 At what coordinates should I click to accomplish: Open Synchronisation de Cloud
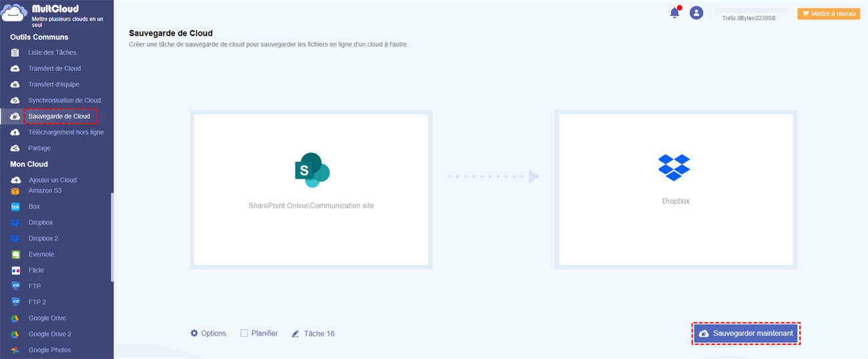[x=65, y=100]
